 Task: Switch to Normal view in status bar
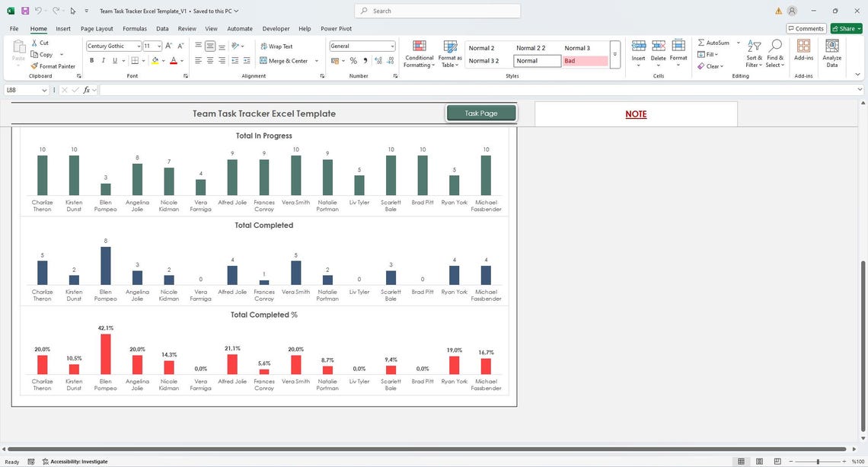point(742,462)
